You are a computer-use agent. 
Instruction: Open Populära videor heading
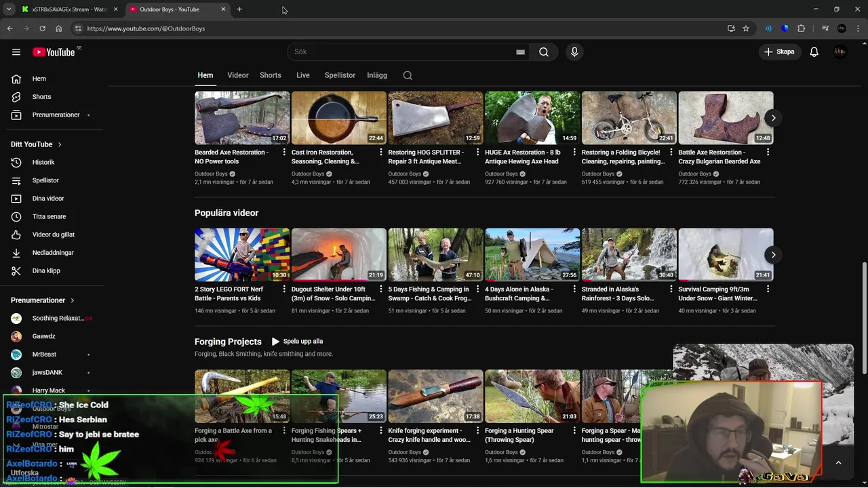[x=226, y=213]
